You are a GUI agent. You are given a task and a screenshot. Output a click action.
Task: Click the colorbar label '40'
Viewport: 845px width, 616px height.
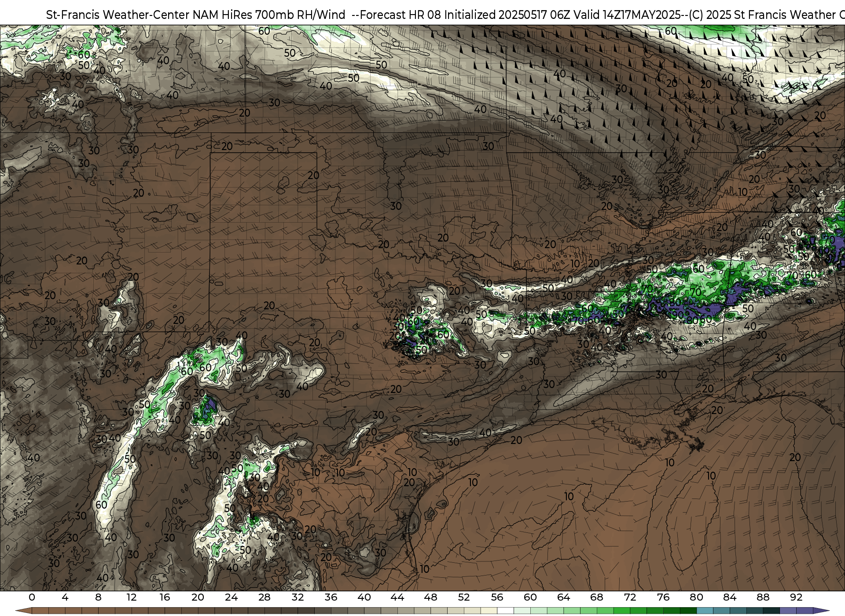coord(364,598)
